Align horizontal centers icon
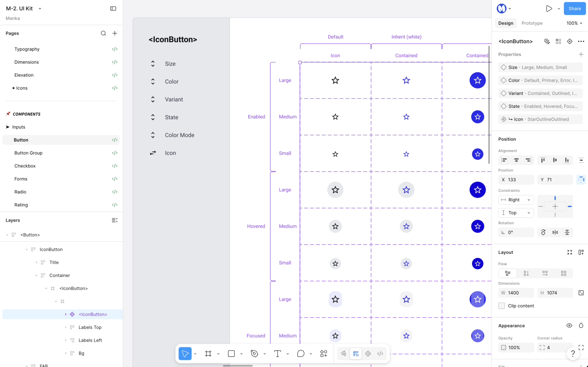 pos(516,160)
